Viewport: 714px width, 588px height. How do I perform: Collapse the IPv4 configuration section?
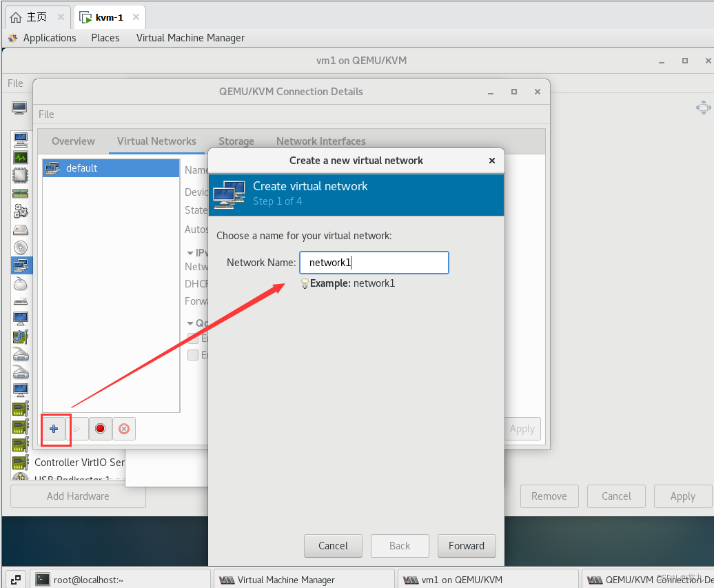click(x=190, y=253)
